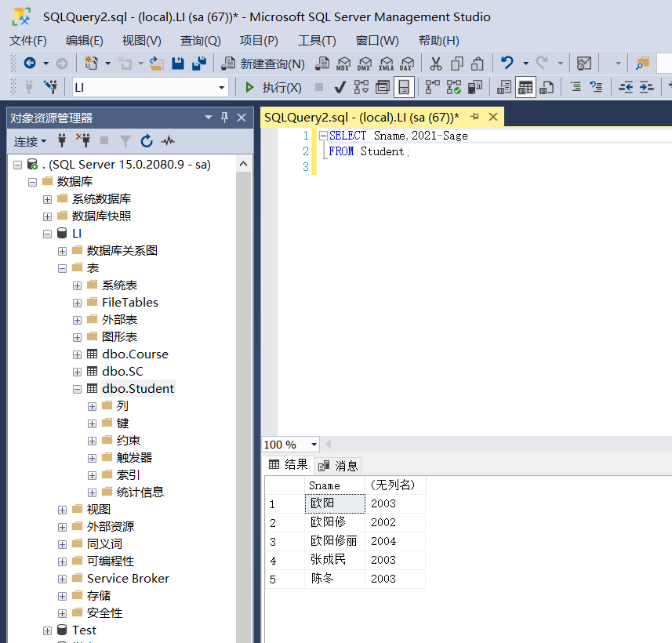The image size is (672, 643).
Task: Click the Object Explorer scrollbar up arrow
Action: (243, 164)
